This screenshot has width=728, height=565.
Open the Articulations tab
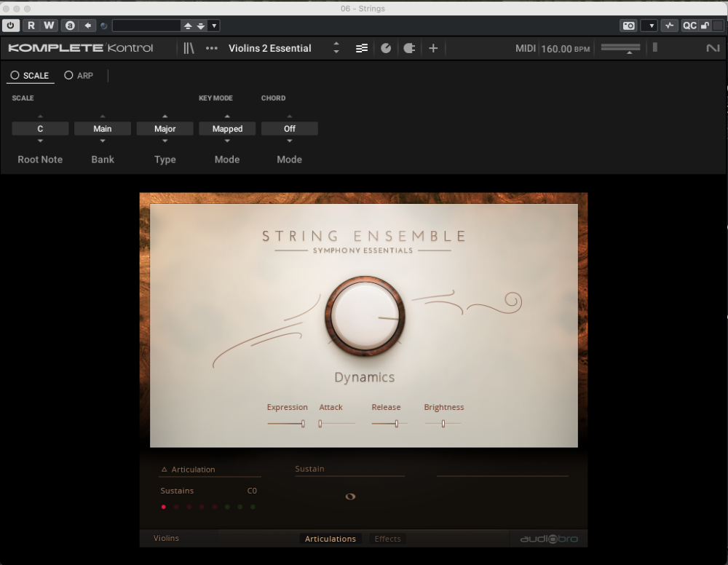pos(330,539)
